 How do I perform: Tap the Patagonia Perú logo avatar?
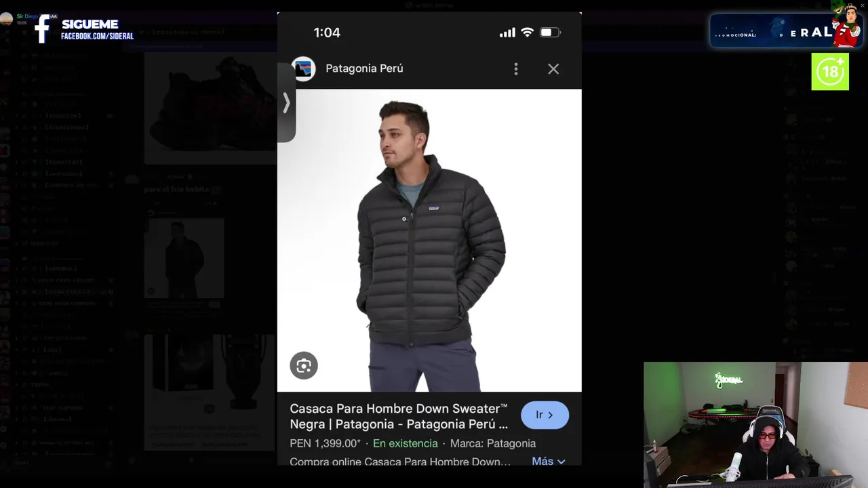point(303,68)
